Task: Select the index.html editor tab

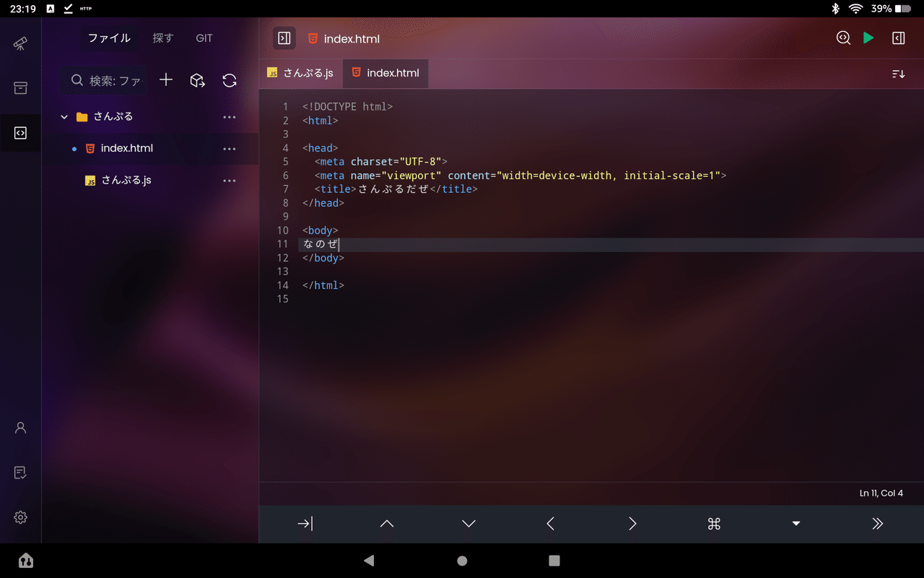Action: tap(385, 73)
